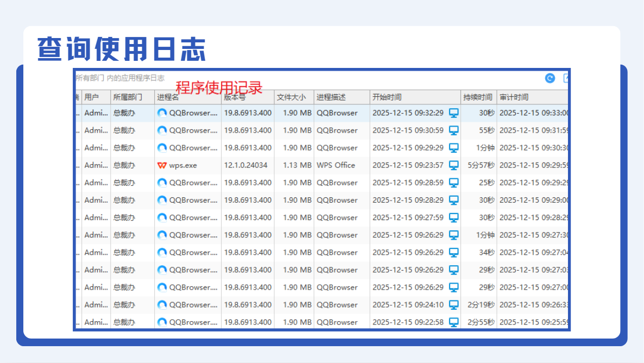644x363 pixels.
Task: Click the 55秒 duration cell
Action: (x=487, y=130)
